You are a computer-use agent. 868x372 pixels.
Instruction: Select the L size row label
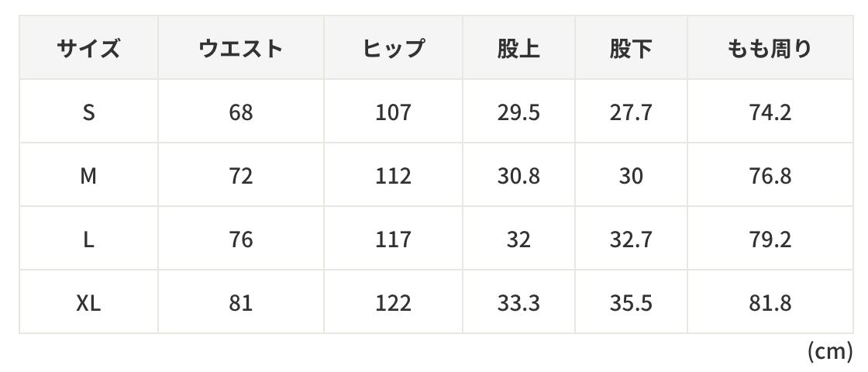(88, 240)
